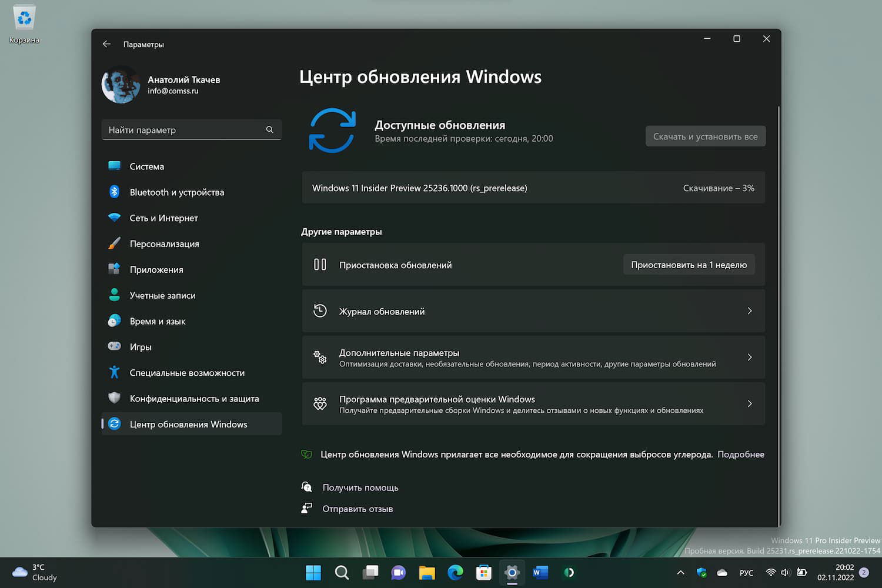Select the Bluetooth и устройства sidebar icon

[115, 192]
